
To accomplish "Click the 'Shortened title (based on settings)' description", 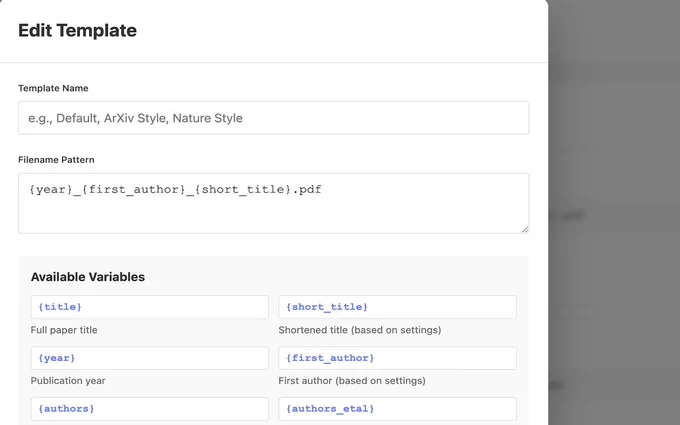I will pyautogui.click(x=360, y=330).
